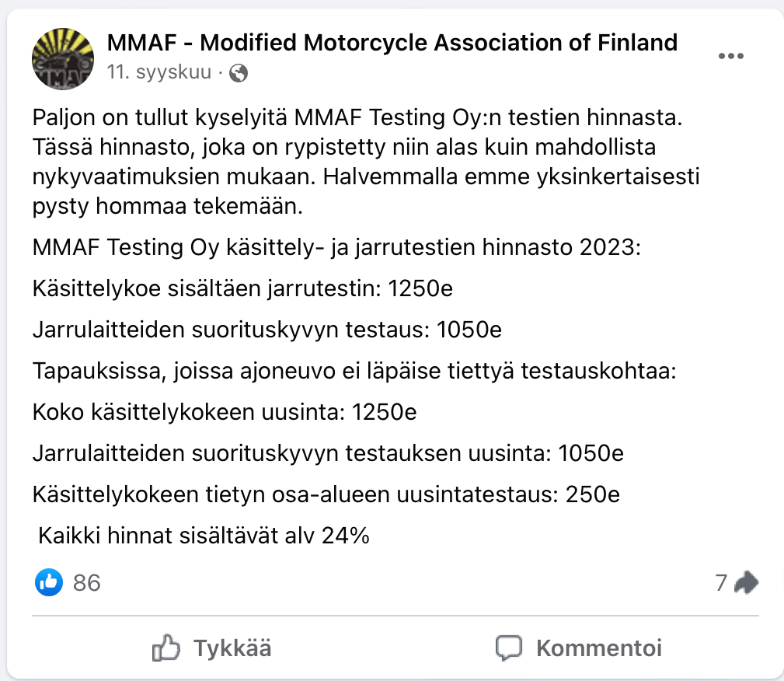The width and height of the screenshot is (784, 681).
Task: Click the "Jarrulaitteiden suorituskyvyn testaus: 1050e" line
Action: pos(267,330)
